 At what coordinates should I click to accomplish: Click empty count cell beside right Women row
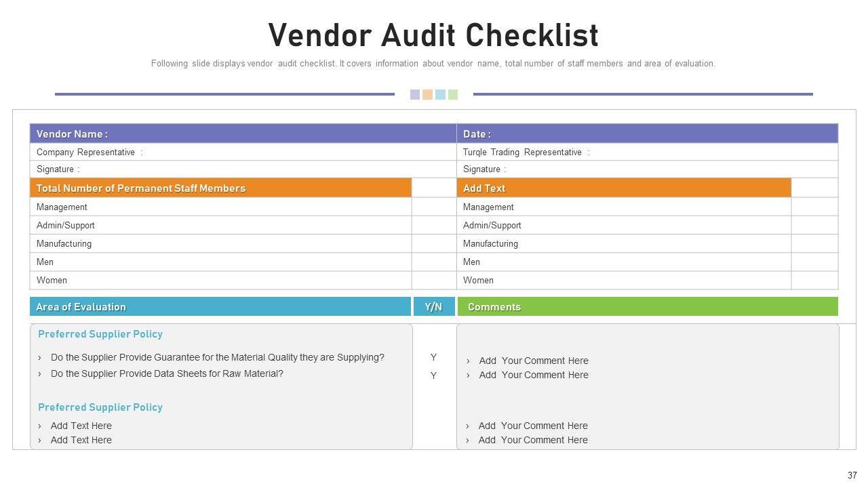coord(814,280)
